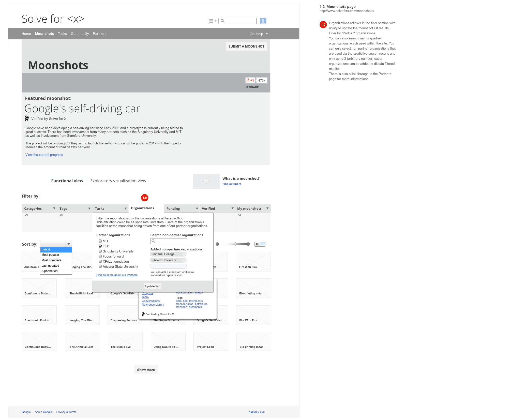Remove Oxford University from added organizations
This screenshot has height=420, width=511.
coord(184,260)
